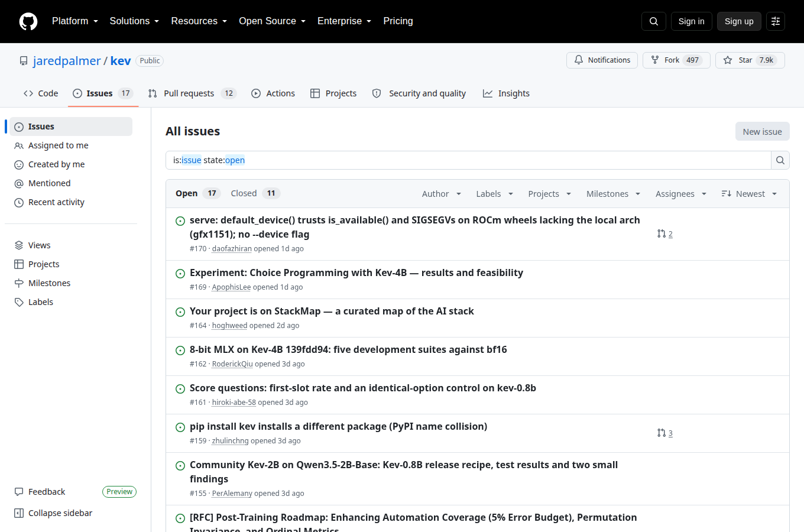The width and height of the screenshot is (804, 532).
Task: Show Open issues filter
Action: pos(197,193)
